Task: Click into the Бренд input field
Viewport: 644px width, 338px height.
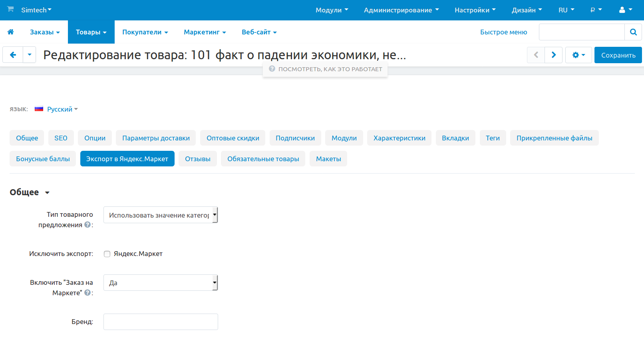Action: [x=160, y=322]
